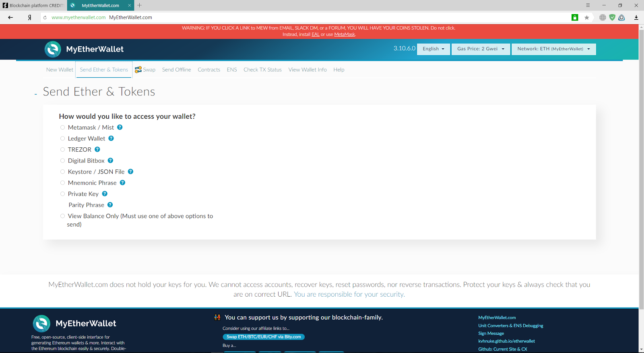Open Unit Converters & ENS Debugging link
This screenshot has width=644, height=353.
coord(511,326)
